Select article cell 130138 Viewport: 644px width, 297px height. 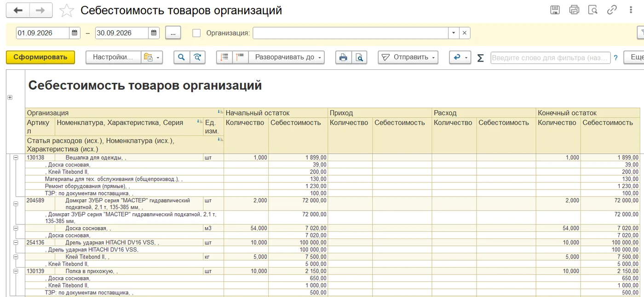click(40, 158)
